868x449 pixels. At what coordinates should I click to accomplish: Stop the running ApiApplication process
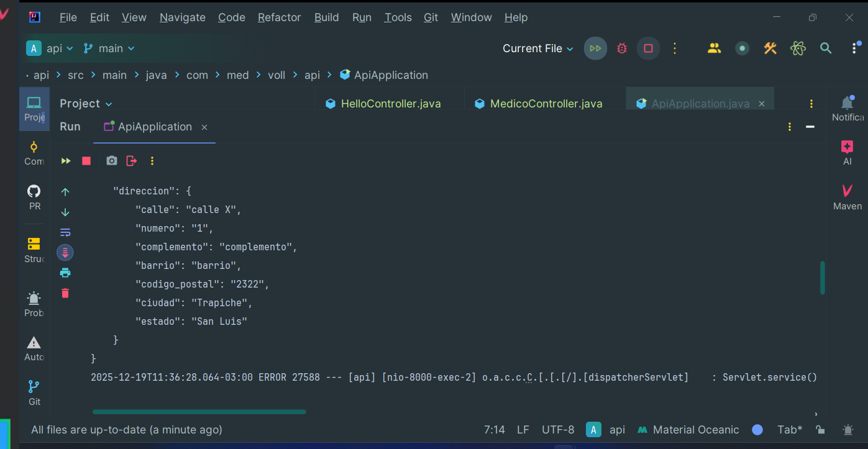(86, 161)
